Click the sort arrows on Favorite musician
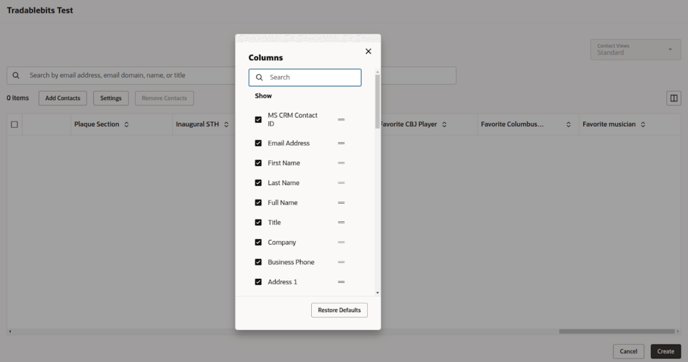The width and height of the screenshot is (688, 362). click(643, 125)
